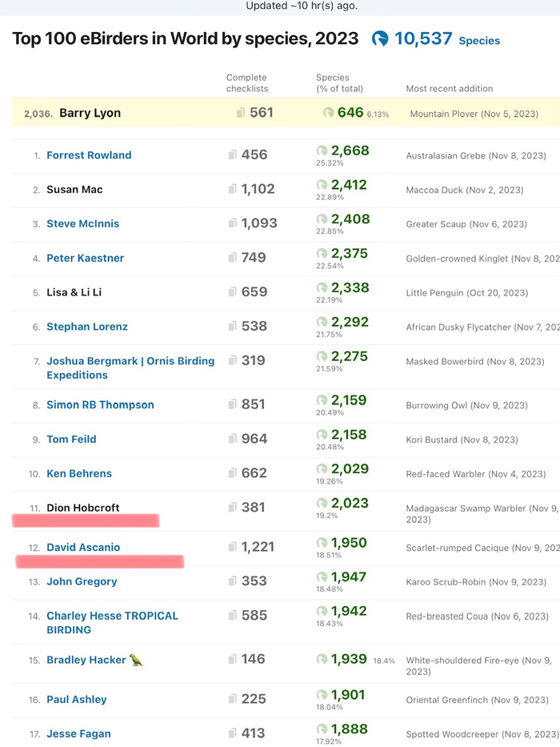Click species icon beside 2,668 count
560x747 pixels.
pos(322,151)
